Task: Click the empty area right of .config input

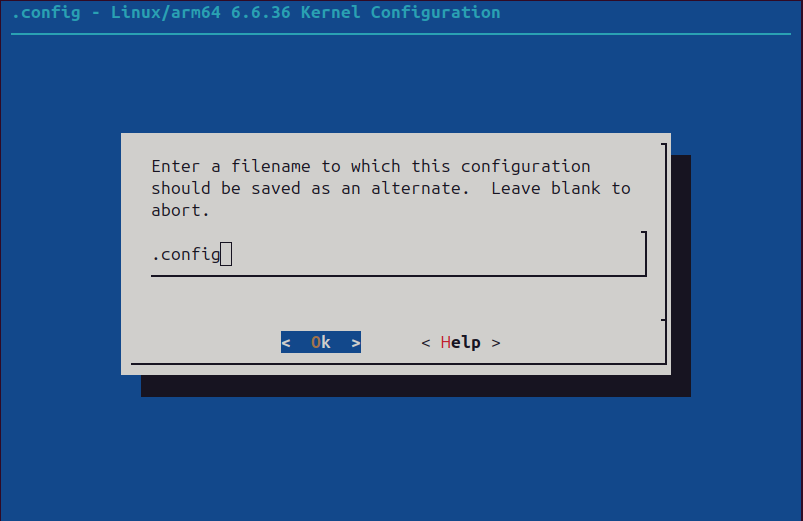Action: pos(450,254)
